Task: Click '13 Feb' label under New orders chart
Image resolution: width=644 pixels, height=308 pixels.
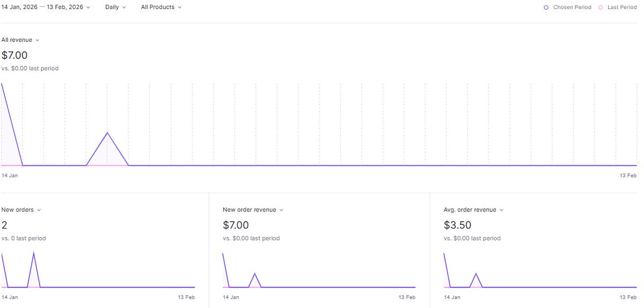Action: click(186, 297)
